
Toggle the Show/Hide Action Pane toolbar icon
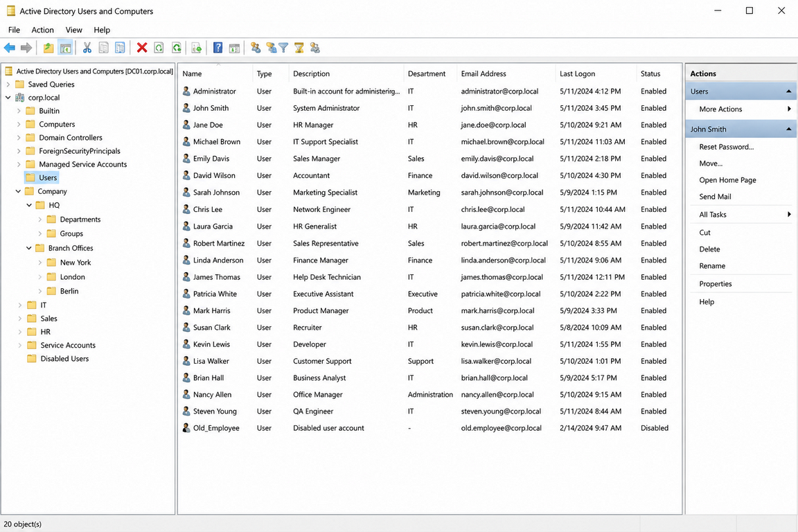tap(234, 48)
